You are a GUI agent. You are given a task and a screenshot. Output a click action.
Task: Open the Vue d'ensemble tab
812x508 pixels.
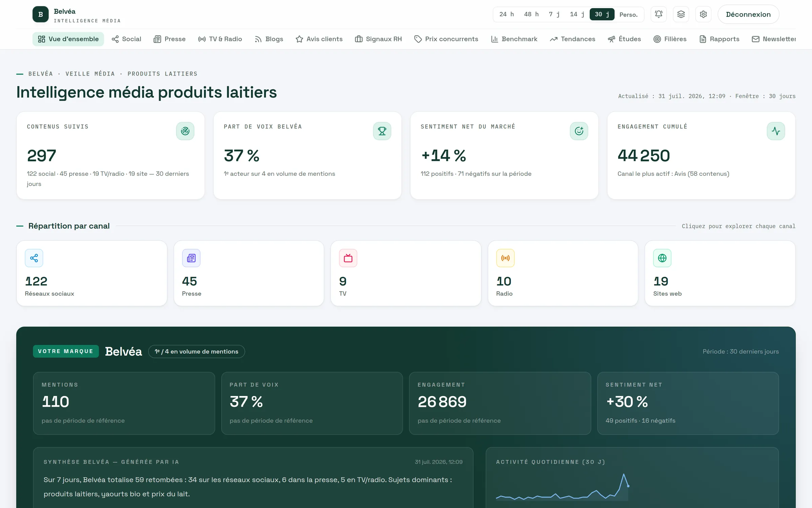[68, 39]
